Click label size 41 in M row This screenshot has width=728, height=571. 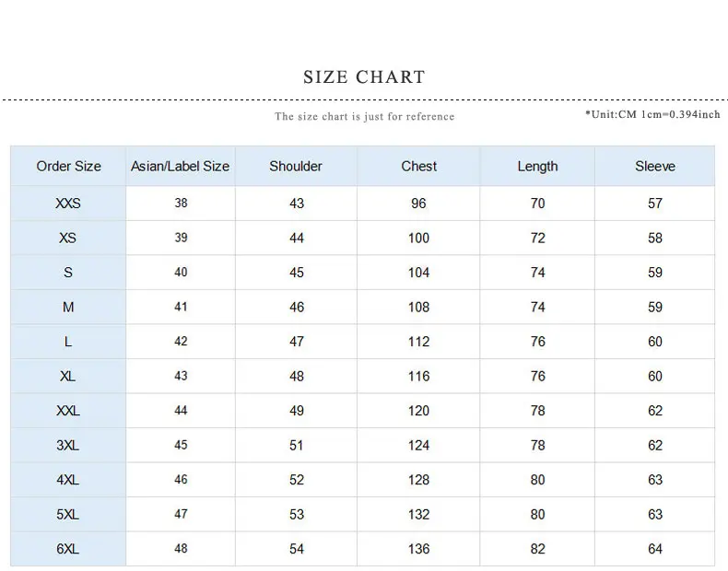(x=181, y=307)
